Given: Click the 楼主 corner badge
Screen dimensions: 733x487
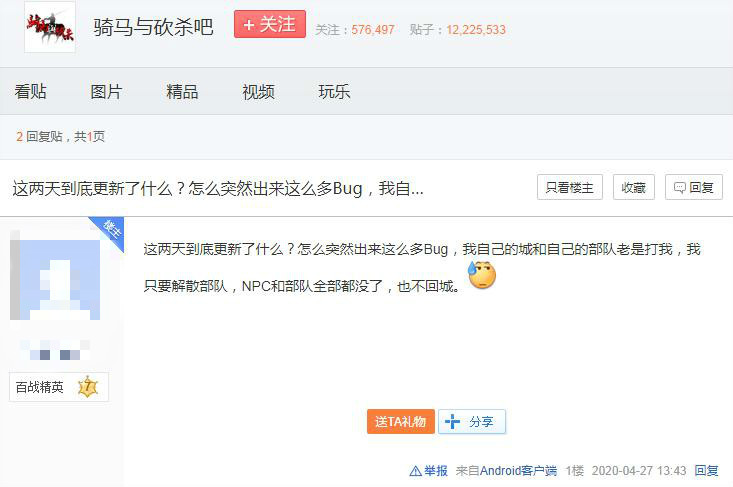Looking at the screenshot, I should (110, 231).
